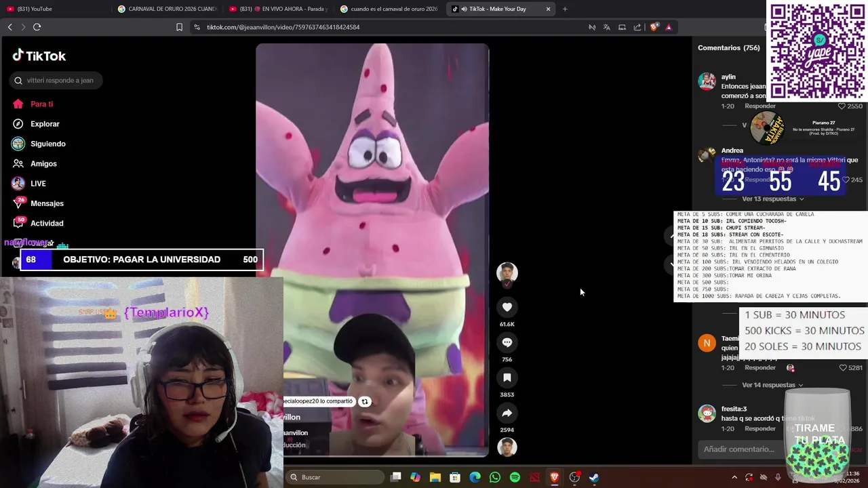The image size is (868, 488).
Task: Open Microsoft Store from the taskbar
Action: (455, 477)
